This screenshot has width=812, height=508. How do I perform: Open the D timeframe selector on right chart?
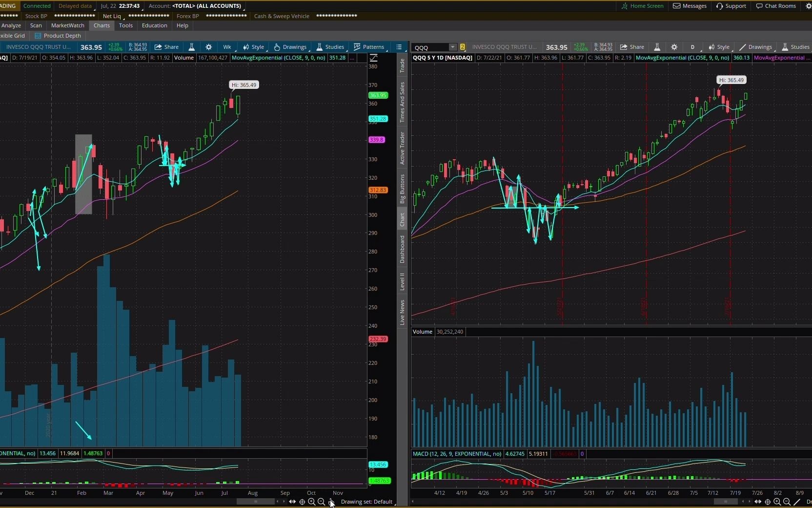tap(693, 47)
